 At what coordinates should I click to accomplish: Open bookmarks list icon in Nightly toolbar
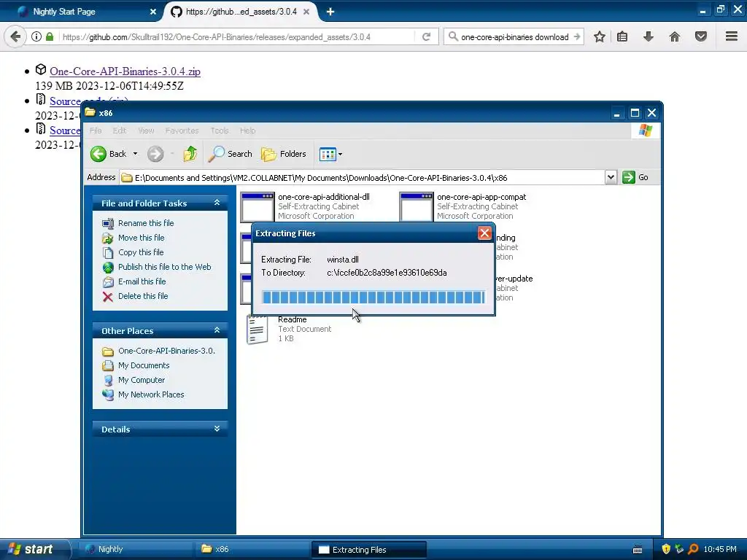click(x=622, y=36)
